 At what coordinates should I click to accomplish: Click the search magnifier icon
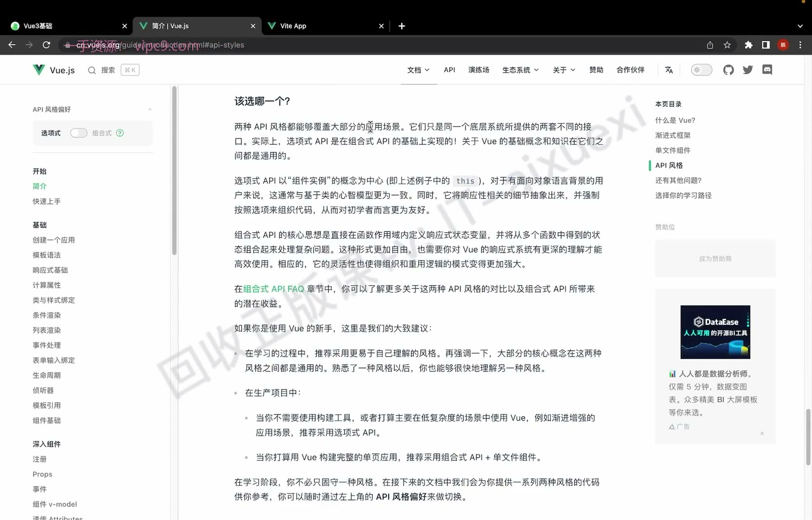coord(92,70)
